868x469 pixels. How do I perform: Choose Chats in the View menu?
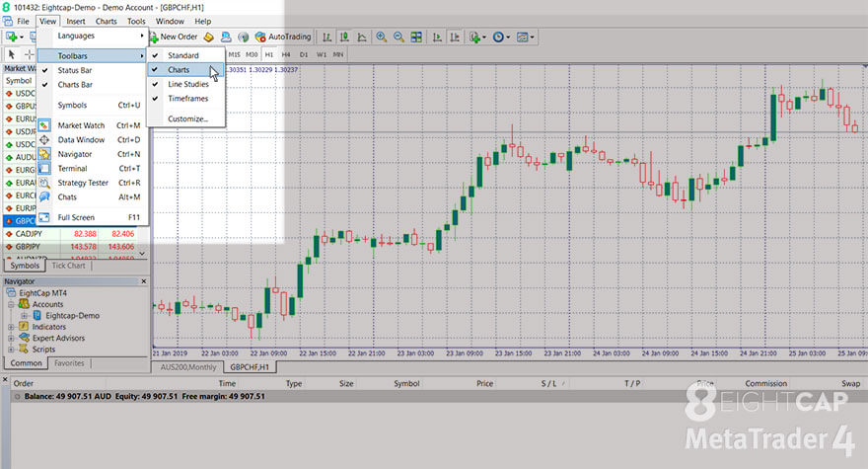(93, 196)
